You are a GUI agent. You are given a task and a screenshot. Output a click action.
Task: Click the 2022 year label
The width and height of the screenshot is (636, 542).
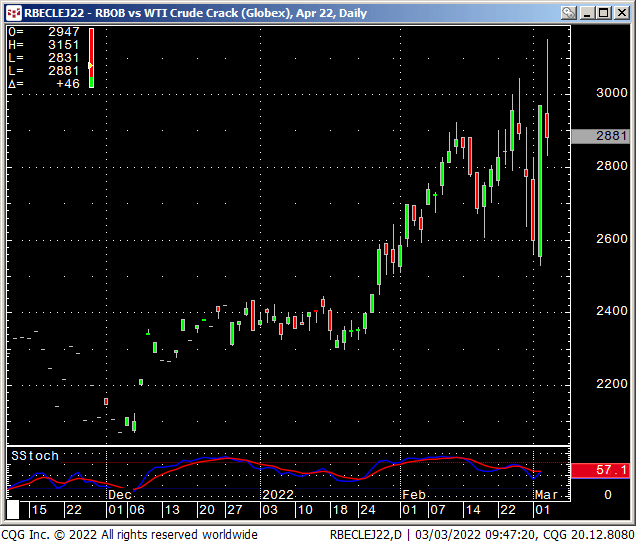278,495
